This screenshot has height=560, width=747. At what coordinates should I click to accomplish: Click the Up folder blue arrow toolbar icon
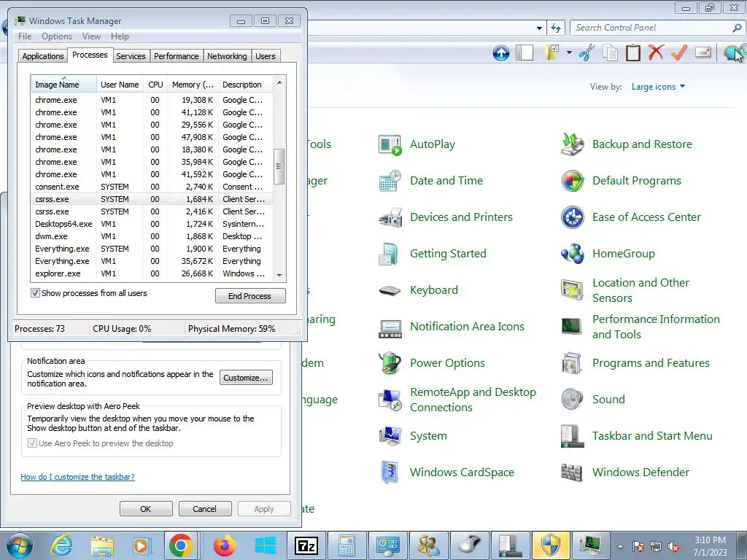point(500,52)
